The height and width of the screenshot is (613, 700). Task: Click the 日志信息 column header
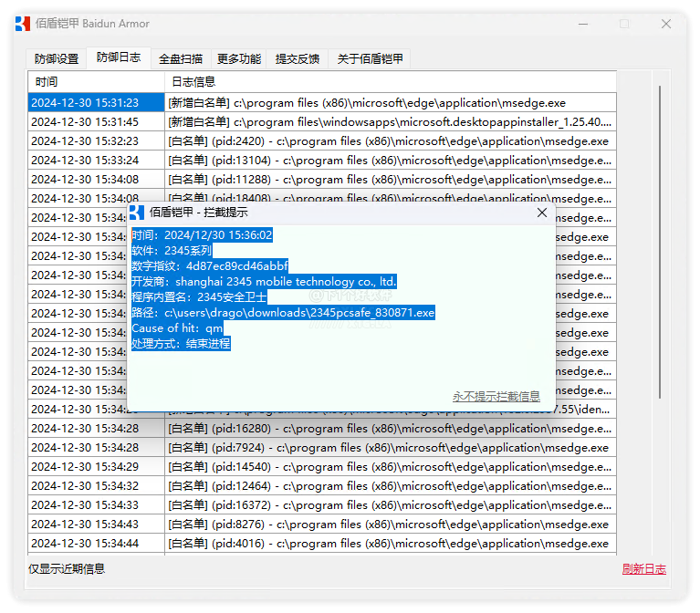tap(391, 82)
